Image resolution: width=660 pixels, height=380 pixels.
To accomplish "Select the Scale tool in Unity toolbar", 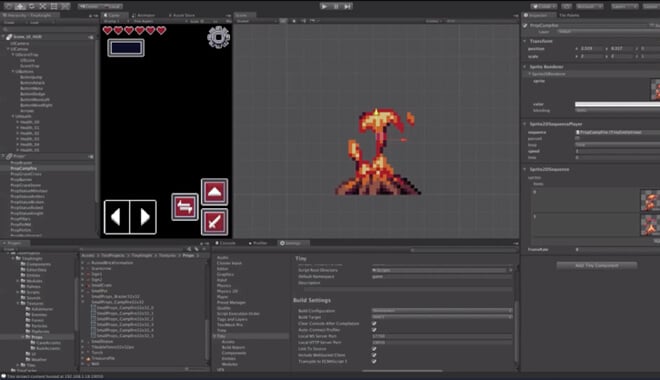I will click(43, 6).
